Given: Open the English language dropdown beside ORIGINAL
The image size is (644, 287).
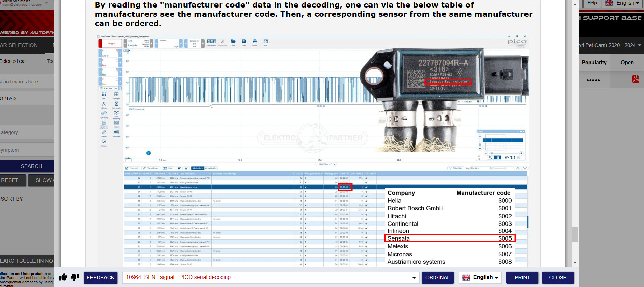Looking at the screenshot, I should coord(480,277).
